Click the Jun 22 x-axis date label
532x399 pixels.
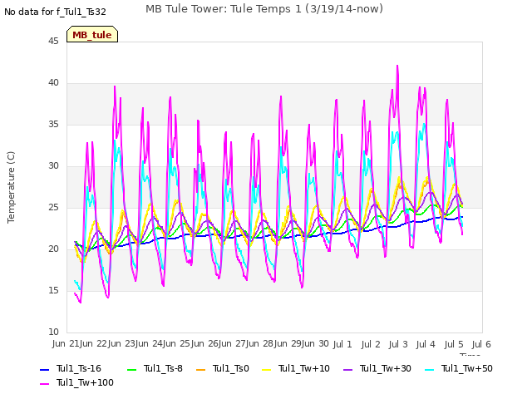(x=94, y=344)
